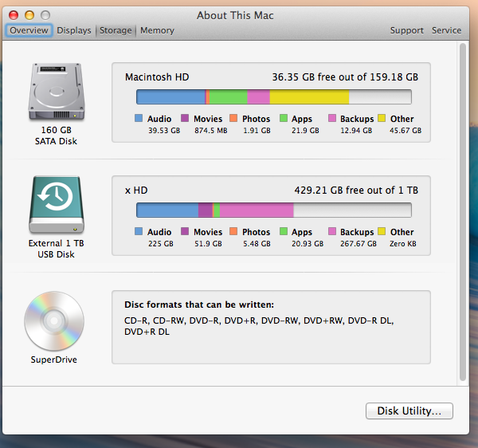Click the pink Backups segment in x HD bar
The image size is (478, 448).
click(x=257, y=210)
